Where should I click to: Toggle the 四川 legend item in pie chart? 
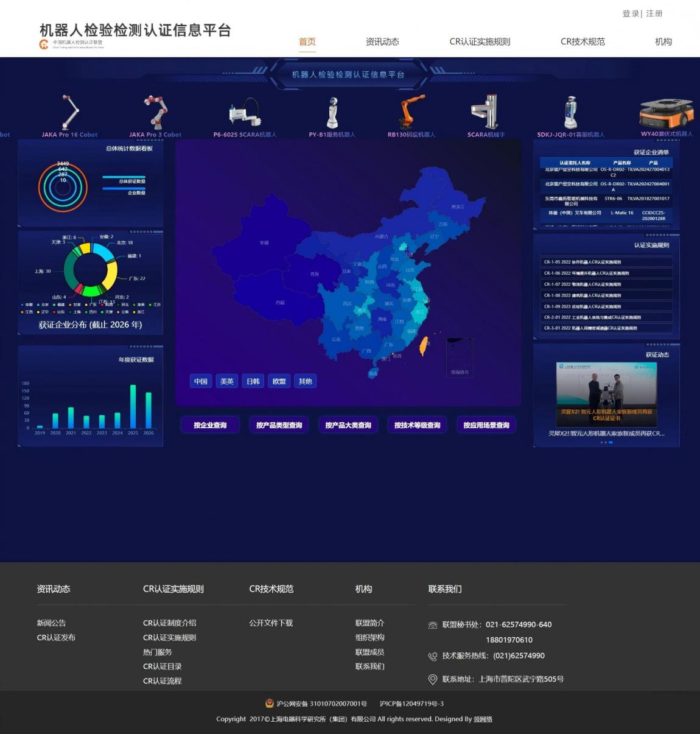[91, 312]
